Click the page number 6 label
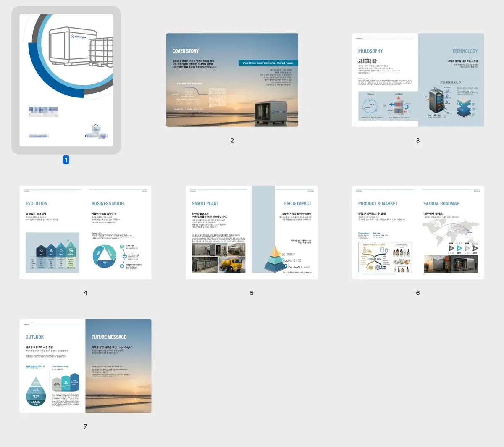Image resolution: width=504 pixels, height=447 pixels. [417, 293]
